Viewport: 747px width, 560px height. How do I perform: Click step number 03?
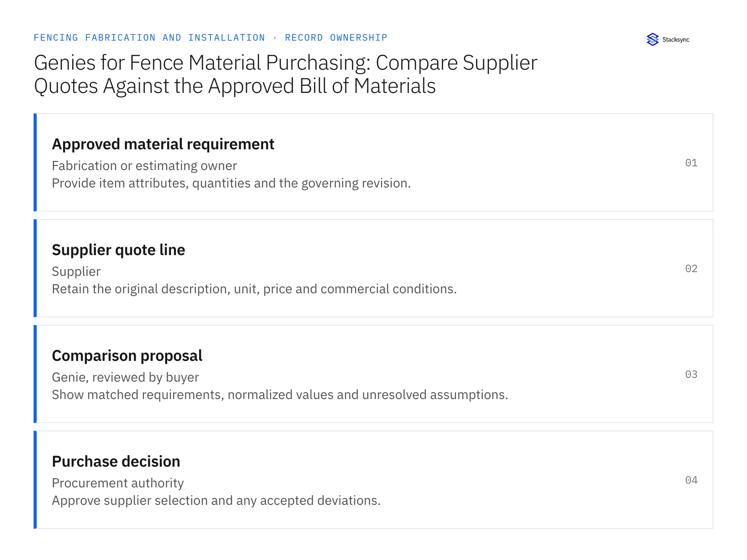point(691,374)
